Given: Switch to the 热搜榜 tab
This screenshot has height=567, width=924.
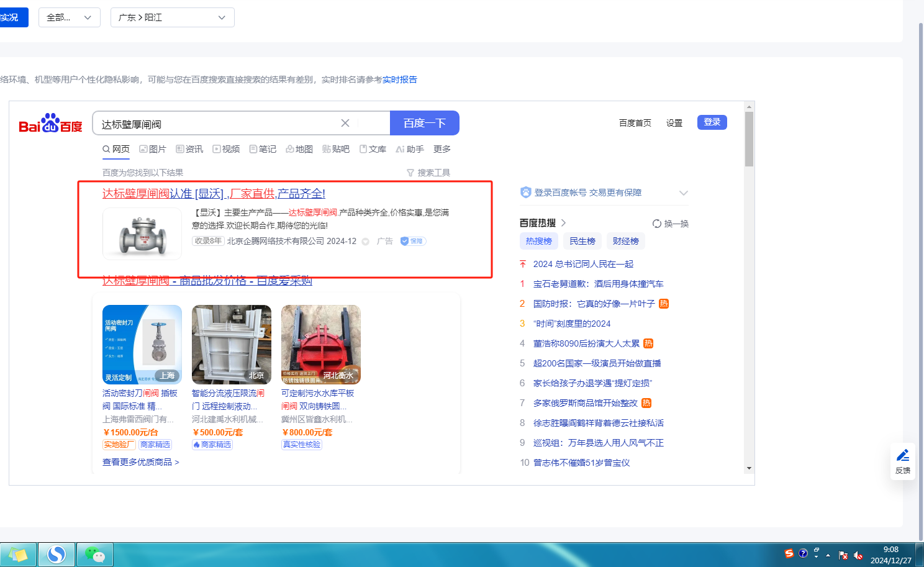Looking at the screenshot, I should 539,241.
